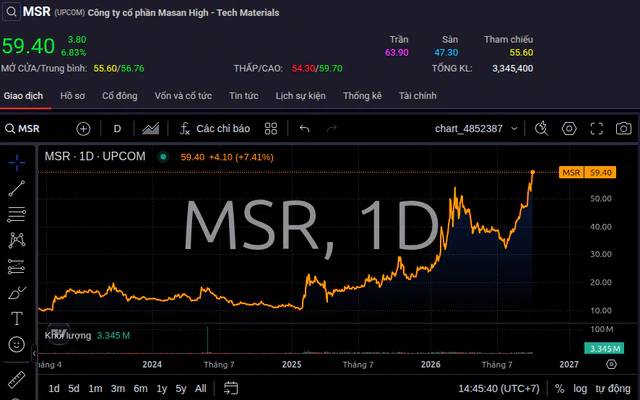The height and width of the screenshot is (400, 640).
Task: Open the Cổ đông tab
Action: click(120, 96)
